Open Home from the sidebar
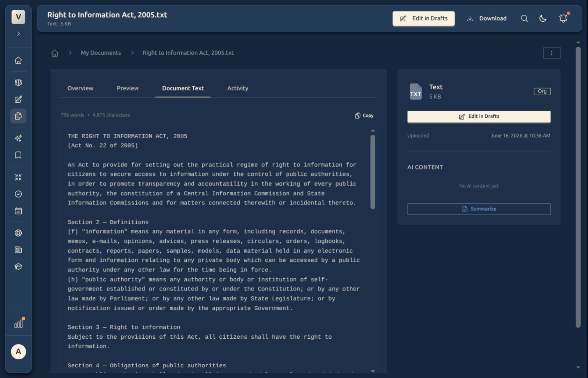The height and width of the screenshot is (378, 588). pyautogui.click(x=18, y=60)
